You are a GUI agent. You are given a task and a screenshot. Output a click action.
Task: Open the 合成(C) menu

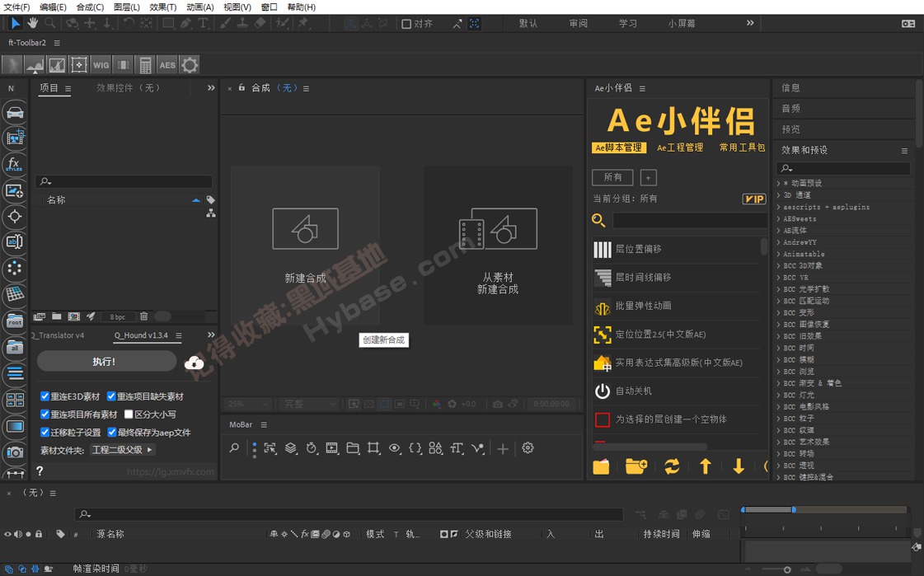click(90, 7)
